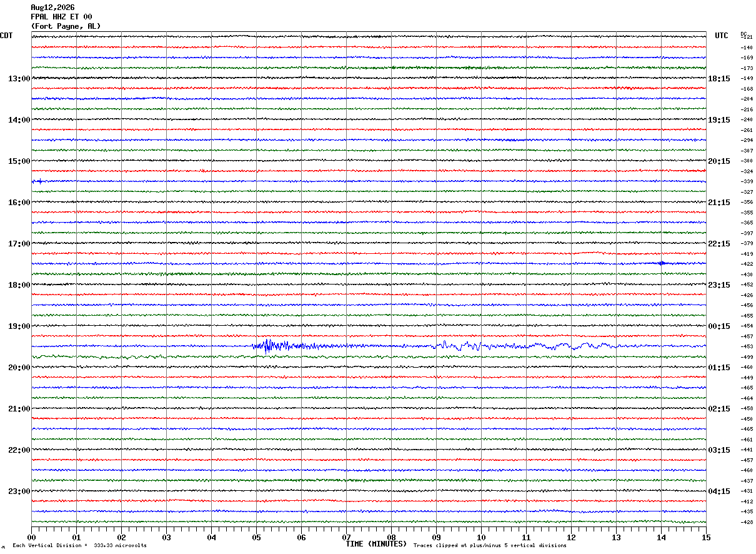Click the 00 minute tick label
This screenshot has width=756, height=554.
click(x=31, y=538)
